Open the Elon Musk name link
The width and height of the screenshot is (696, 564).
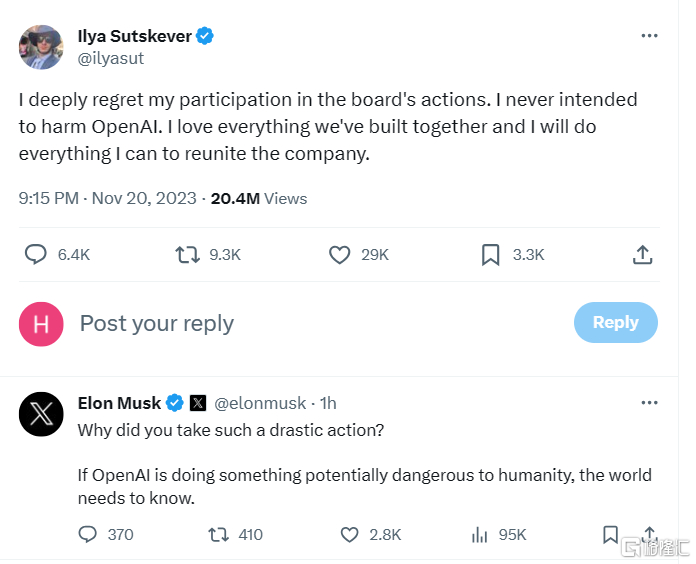(119, 403)
